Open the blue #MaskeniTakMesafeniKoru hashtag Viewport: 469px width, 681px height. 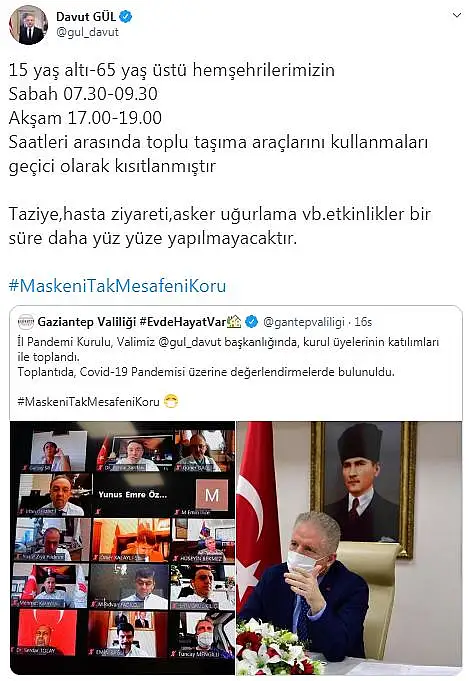point(117,286)
